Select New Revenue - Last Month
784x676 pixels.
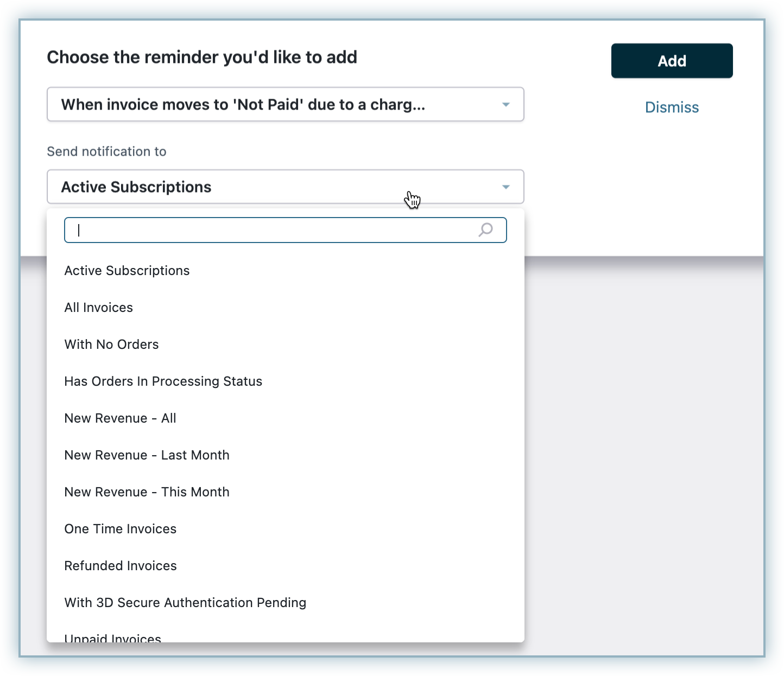point(147,455)
